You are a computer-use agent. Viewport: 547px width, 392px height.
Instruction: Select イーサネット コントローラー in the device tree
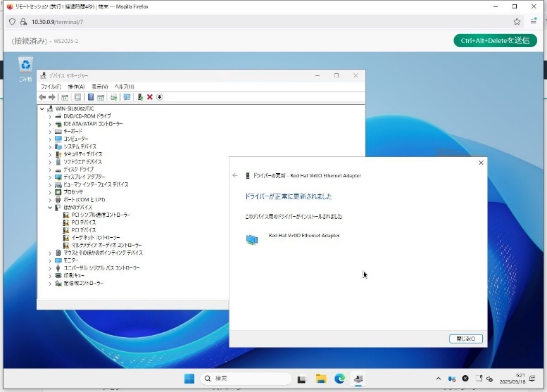point(96,238)
